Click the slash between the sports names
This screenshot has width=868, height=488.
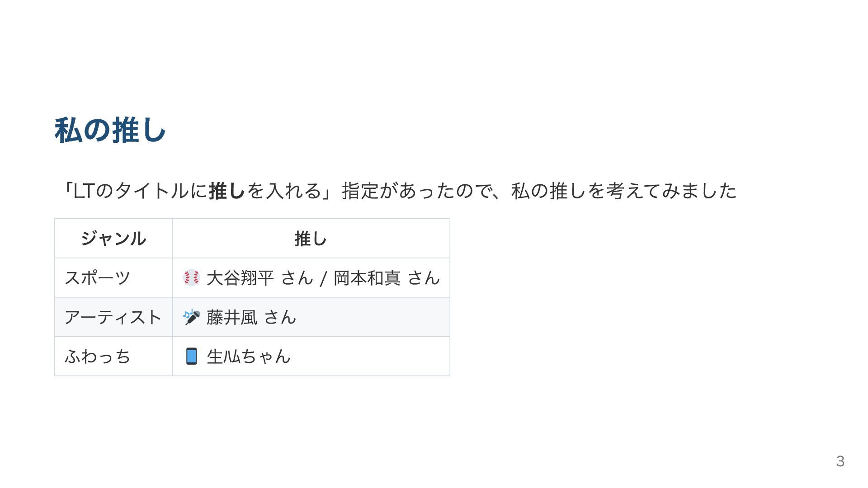tap(323, 278)
